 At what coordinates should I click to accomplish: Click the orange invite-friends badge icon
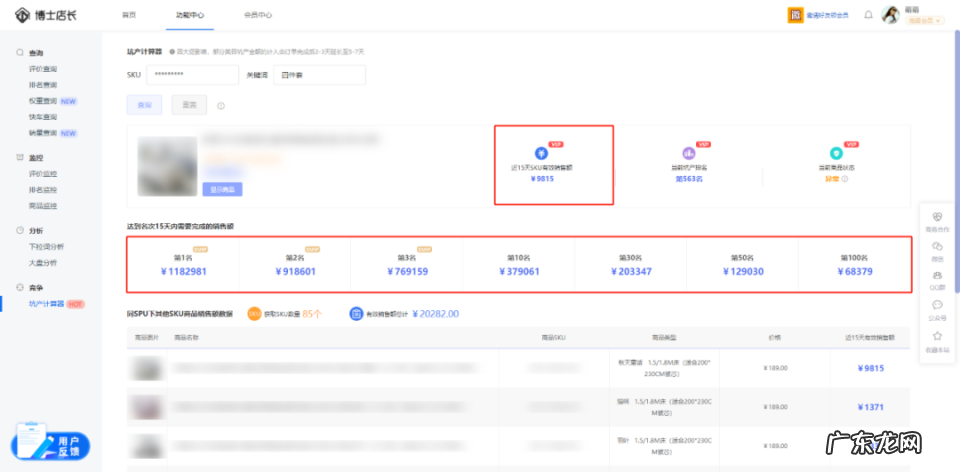tap(795, 15)
